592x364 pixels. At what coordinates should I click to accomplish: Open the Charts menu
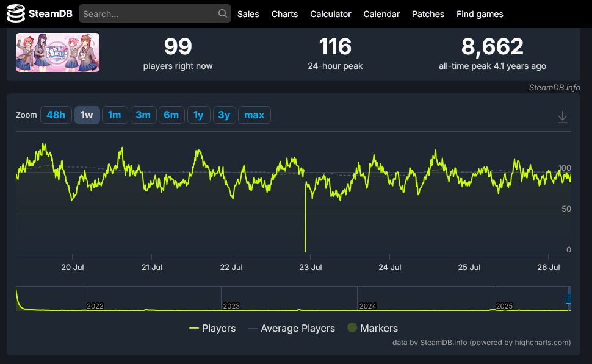point(284,14)
